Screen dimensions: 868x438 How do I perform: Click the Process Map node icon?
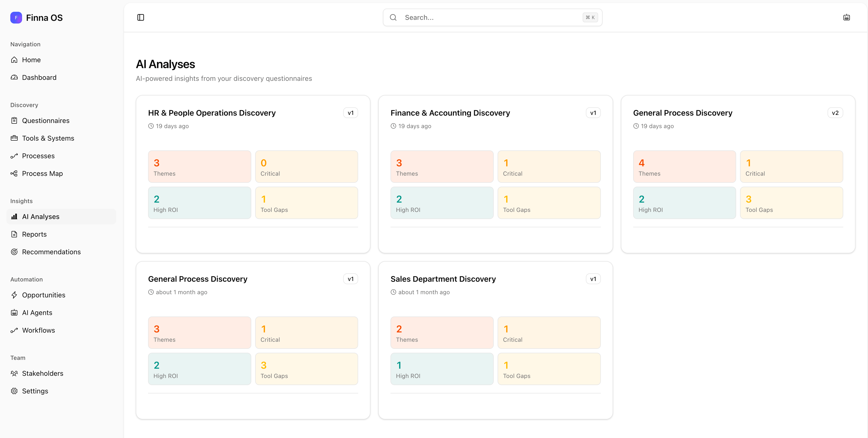(x=14, y=173)
